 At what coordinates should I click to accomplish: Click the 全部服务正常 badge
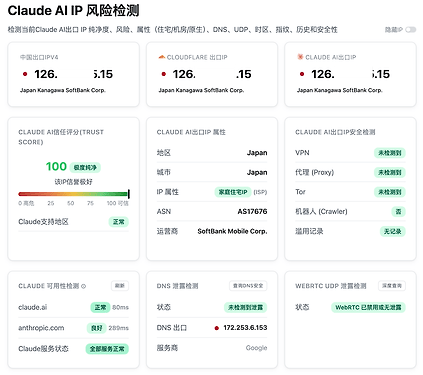pyautogui.click(x=107, y=349)
